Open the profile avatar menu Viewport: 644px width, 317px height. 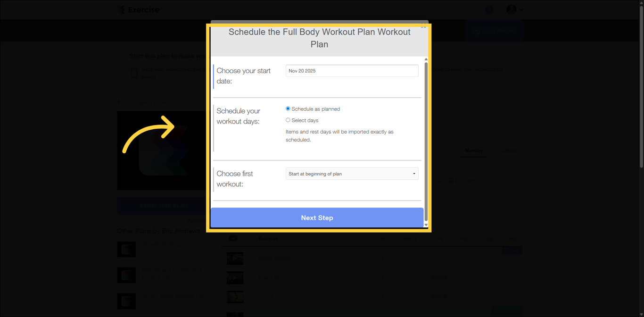(511, 9)
